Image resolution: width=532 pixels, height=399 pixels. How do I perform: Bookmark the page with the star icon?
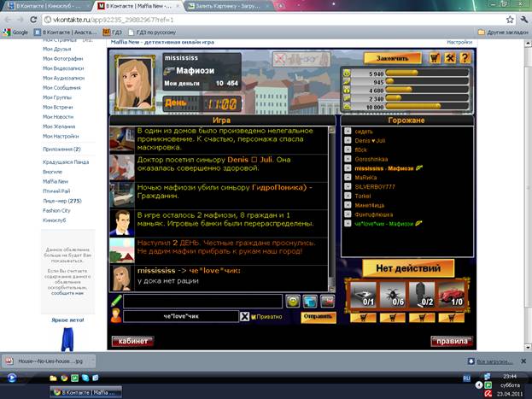click(510, 20)
